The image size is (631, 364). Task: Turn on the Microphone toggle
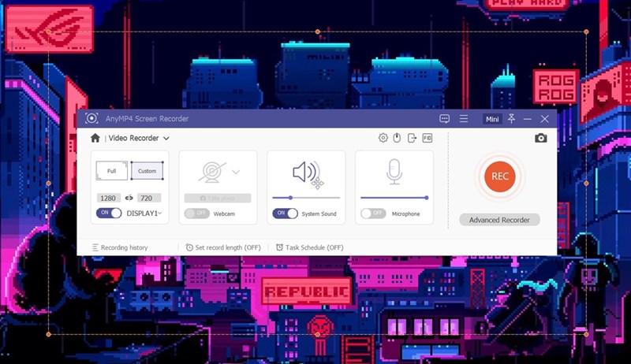tap(373, 214)
